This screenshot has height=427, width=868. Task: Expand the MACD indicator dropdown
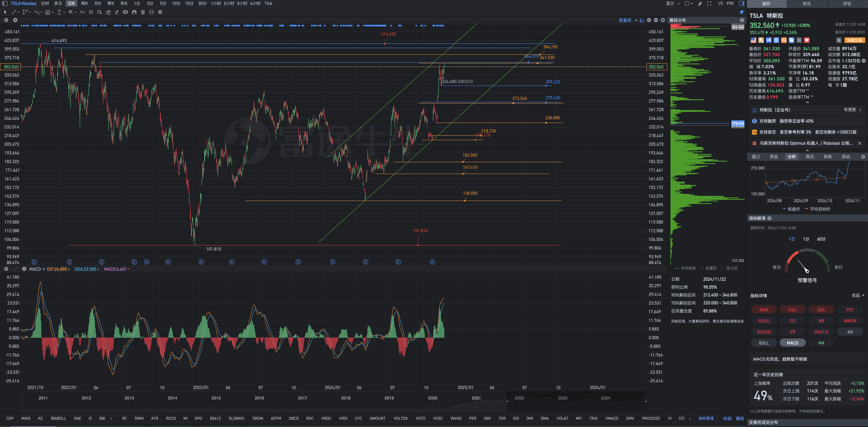tap(44, 269)
